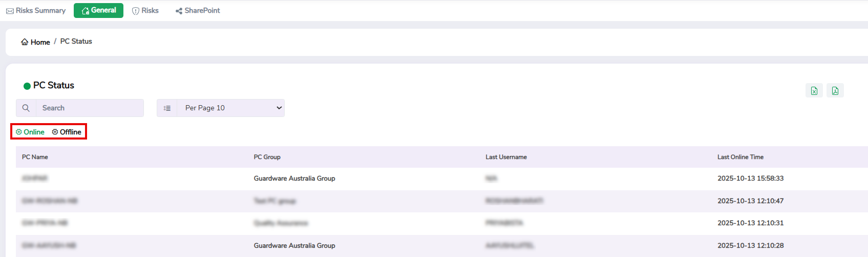Click the gear icon next to Online
This screenshot has height=257, width=868.
pos(19,132)
